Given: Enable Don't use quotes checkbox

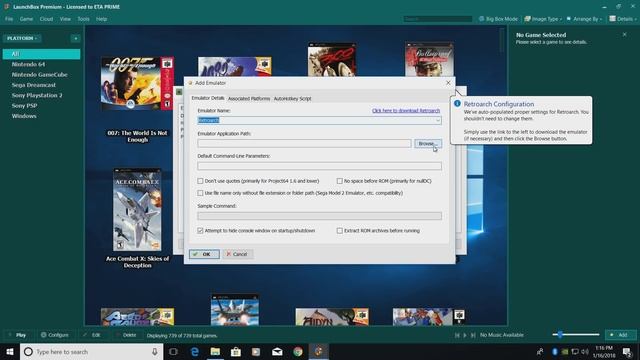Looking at the screenshot, I should point(200,181).
